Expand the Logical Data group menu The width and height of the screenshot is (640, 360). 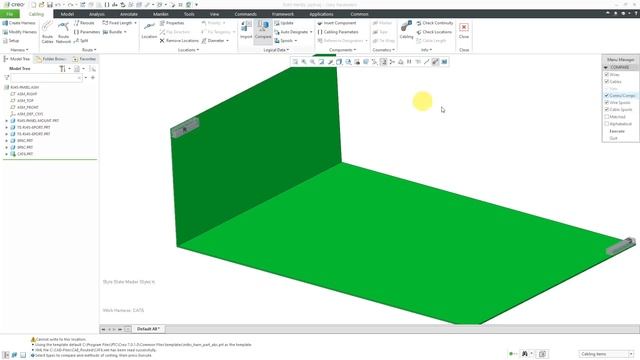[x=276, y=50]
